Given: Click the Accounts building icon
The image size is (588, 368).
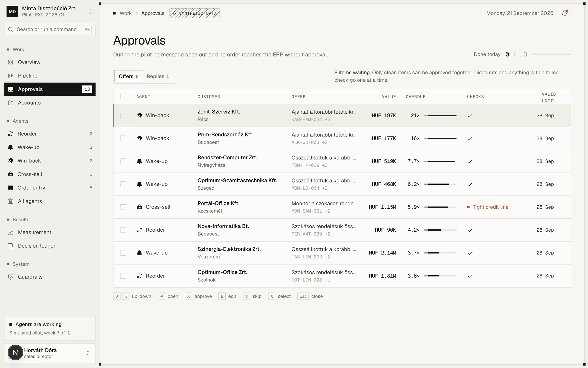Looking at the screenshot, I should click(x=11, y=103).
